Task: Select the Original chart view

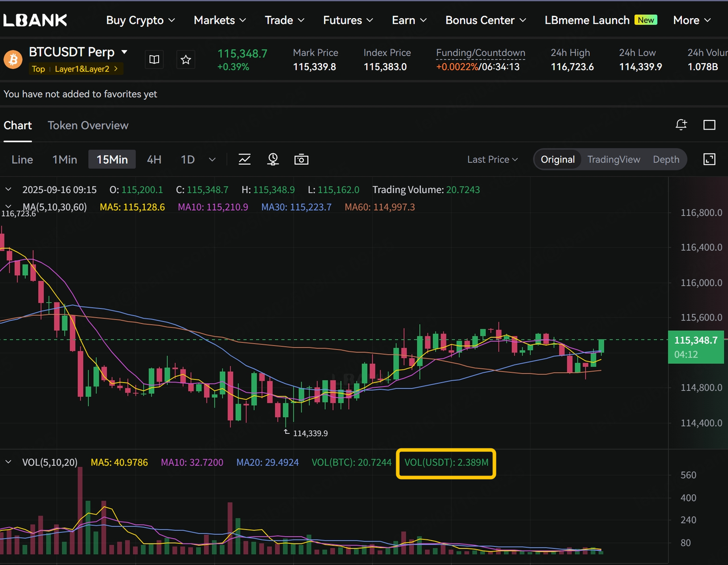Action: (557, 160)
